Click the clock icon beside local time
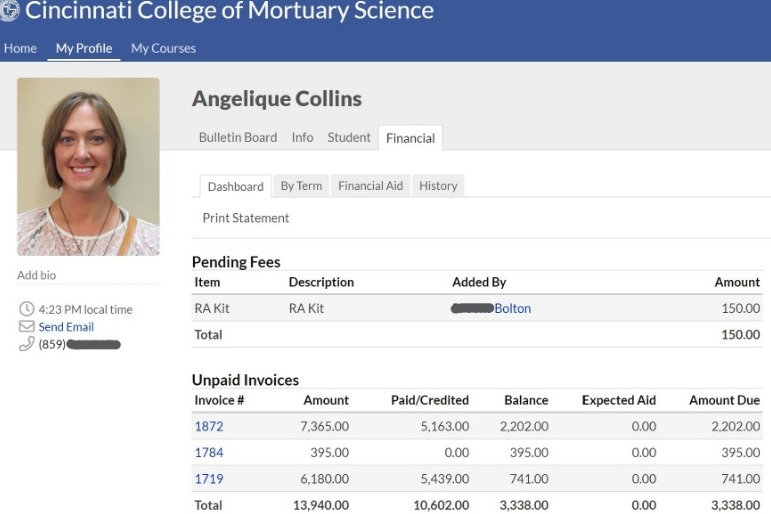Image resolution: width=771 pixels, height=514 pixels. pos(27,309)
